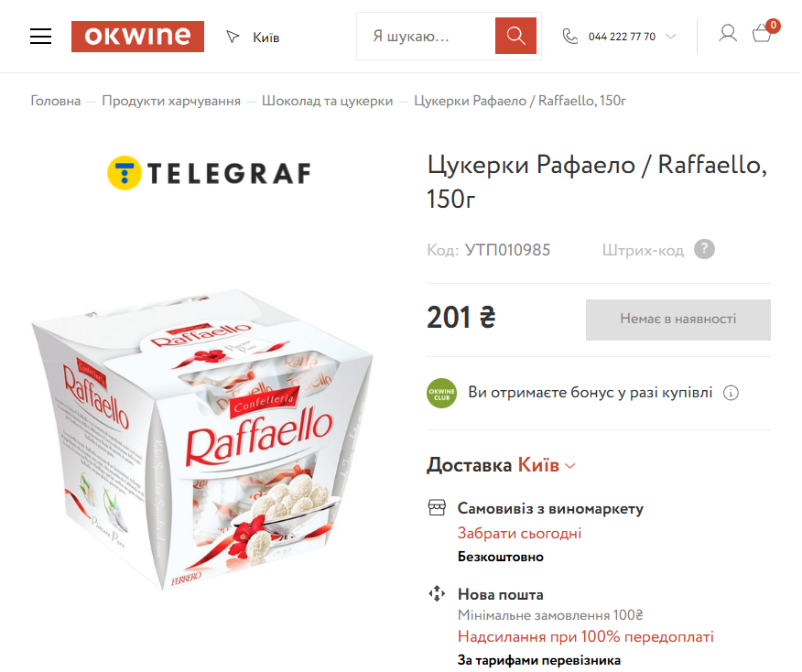
Task: Click the Немає в наявності button
Action: pos(678,320)
